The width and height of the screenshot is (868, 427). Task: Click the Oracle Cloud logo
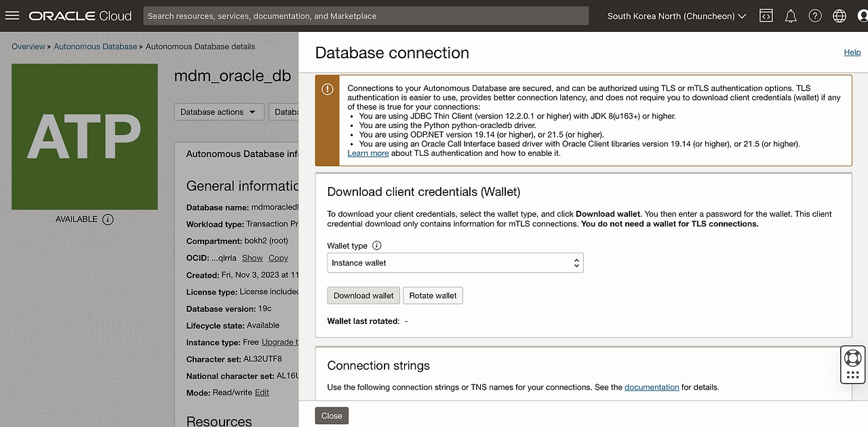coord(80,16)
